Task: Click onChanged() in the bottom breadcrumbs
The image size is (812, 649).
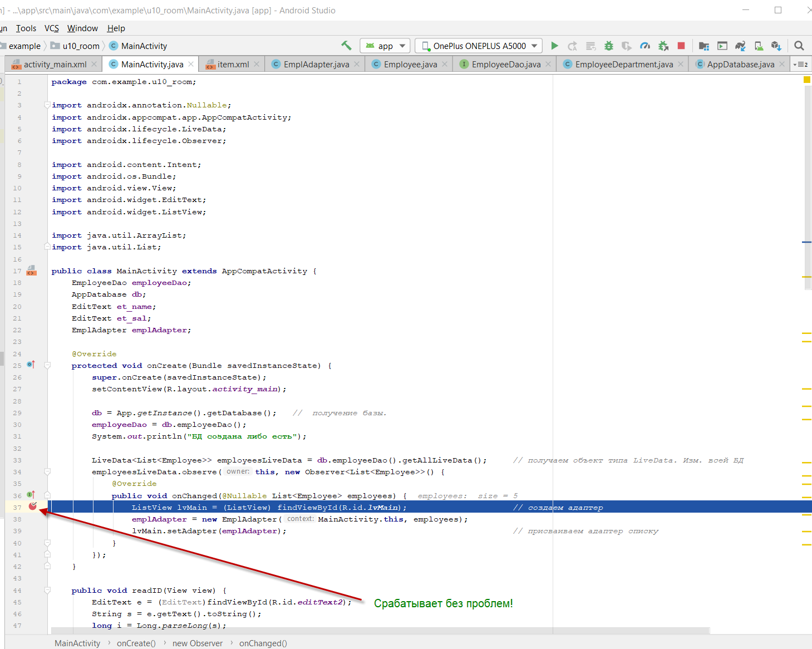Action: (263, 643)
